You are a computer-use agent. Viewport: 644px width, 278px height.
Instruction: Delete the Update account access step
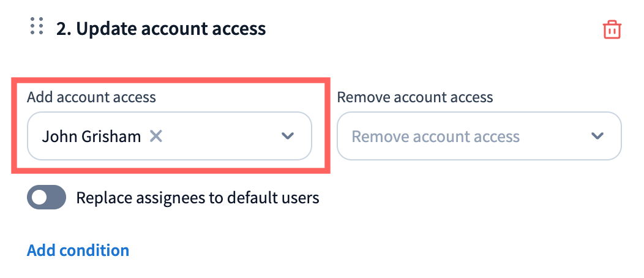pyautogui.click(x=612, y=29)
